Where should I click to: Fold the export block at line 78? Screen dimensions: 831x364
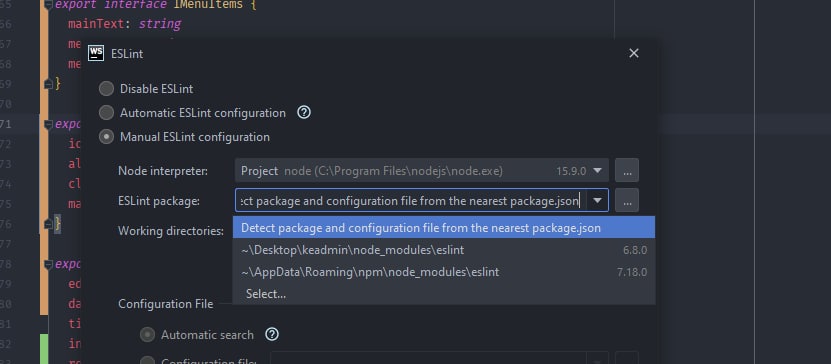click(x=48, y=263)
